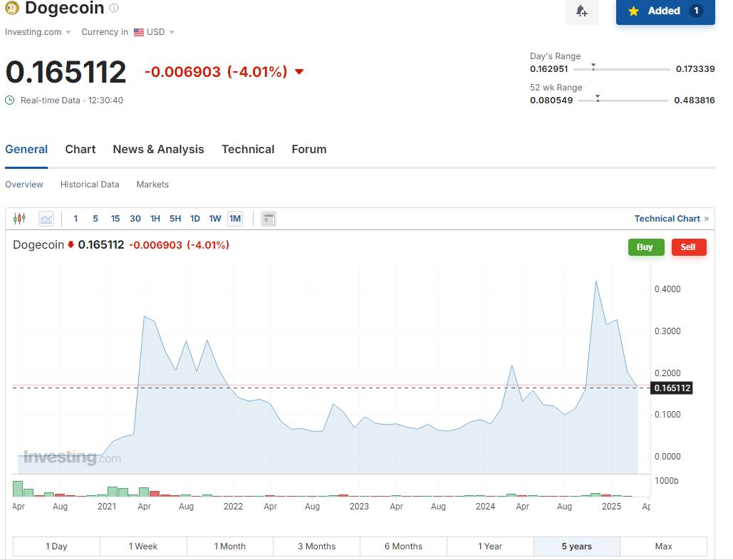The width and height of the screenshot is (733, 560).
Task: Select the Max range
Action: pos(663,546)
